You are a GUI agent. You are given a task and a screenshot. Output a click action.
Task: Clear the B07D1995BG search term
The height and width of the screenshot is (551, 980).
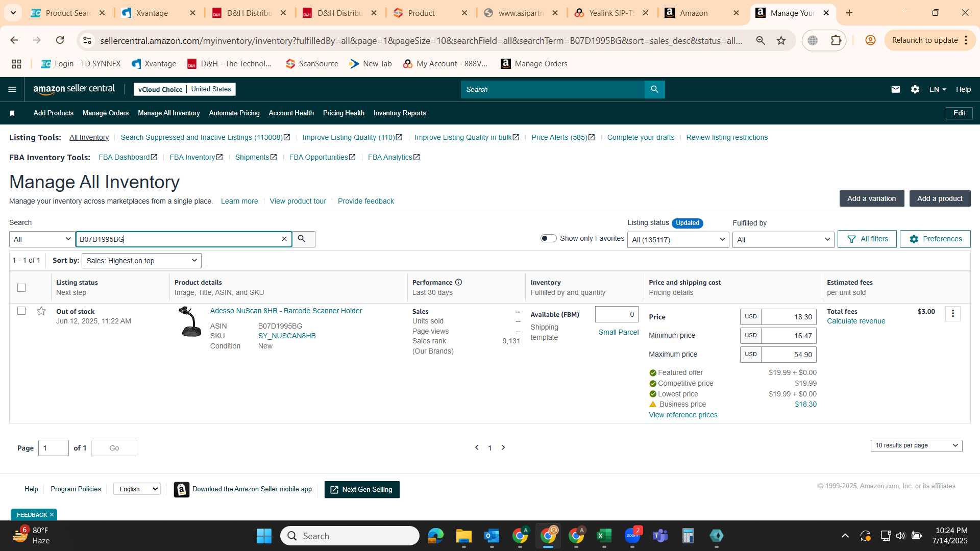click(284, 239)
